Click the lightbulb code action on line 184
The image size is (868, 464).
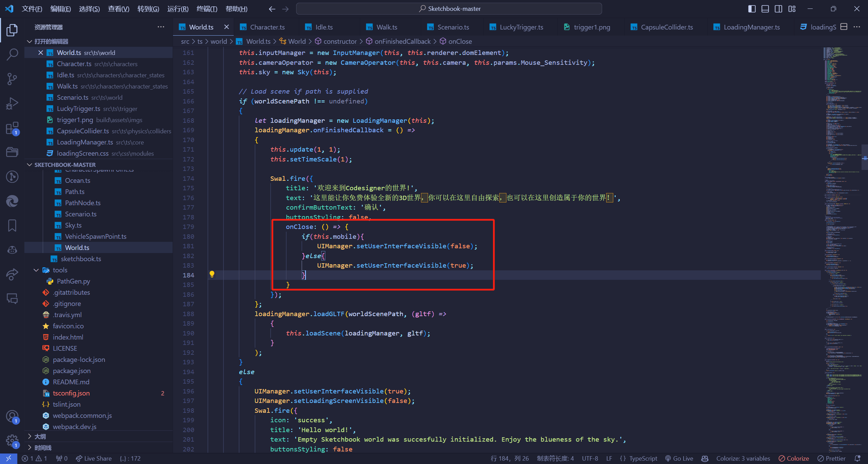tap(212, 274)
